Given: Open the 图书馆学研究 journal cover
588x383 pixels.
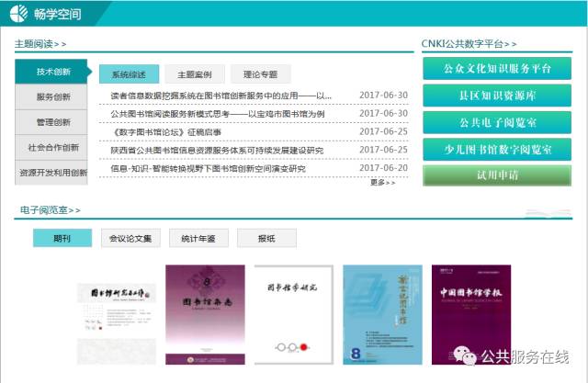Looking at the screenshot, I should point(294,314).
